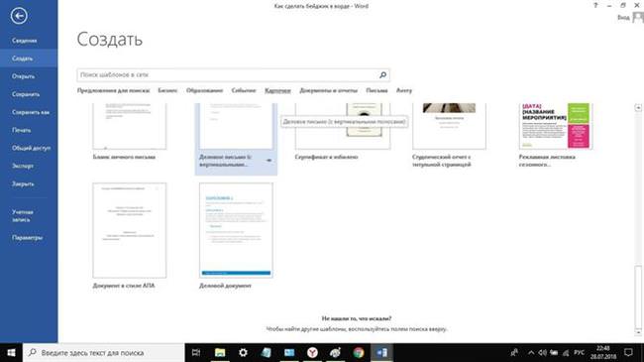644x362 pixels.
Task: Open Параметры in the sidebar
Action: point(27,238)
